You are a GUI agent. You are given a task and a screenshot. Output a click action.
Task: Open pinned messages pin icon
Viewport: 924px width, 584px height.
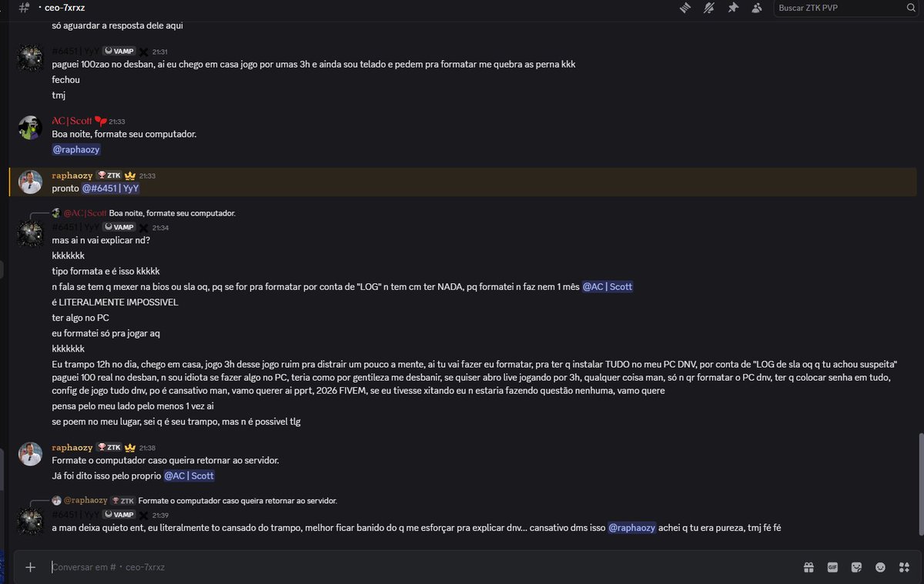[x=733, y=8]
